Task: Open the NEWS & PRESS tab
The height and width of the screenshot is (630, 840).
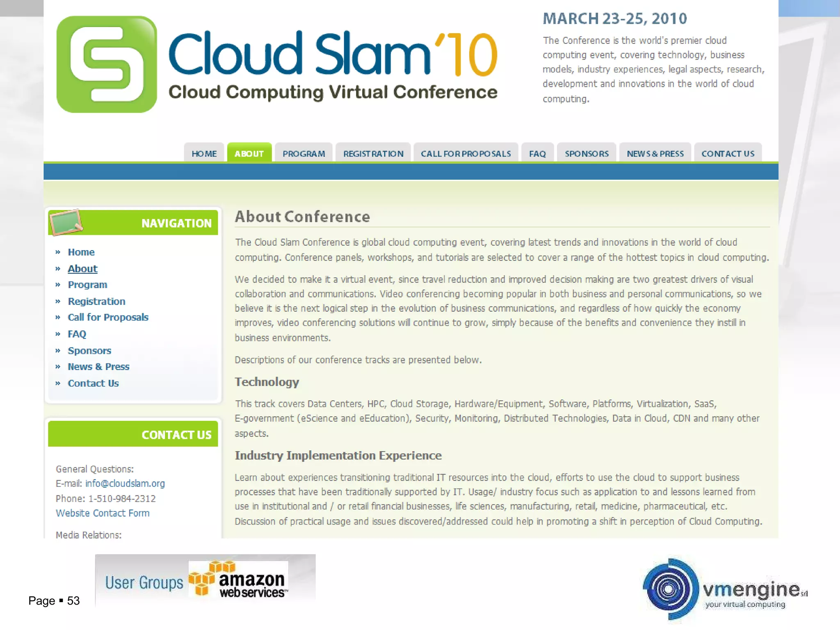Action: 655,154
